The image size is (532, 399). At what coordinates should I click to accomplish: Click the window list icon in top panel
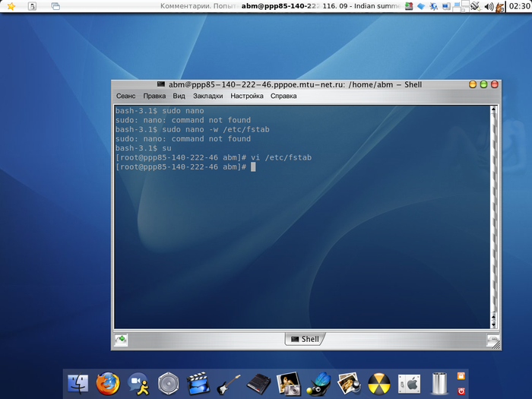pos(55,6)
